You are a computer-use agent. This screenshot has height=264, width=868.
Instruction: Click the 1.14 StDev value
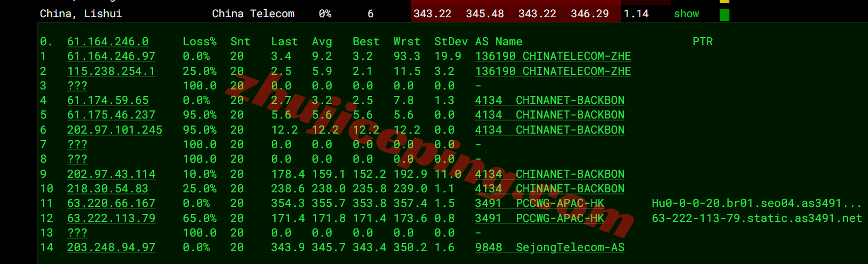[636, 14]
